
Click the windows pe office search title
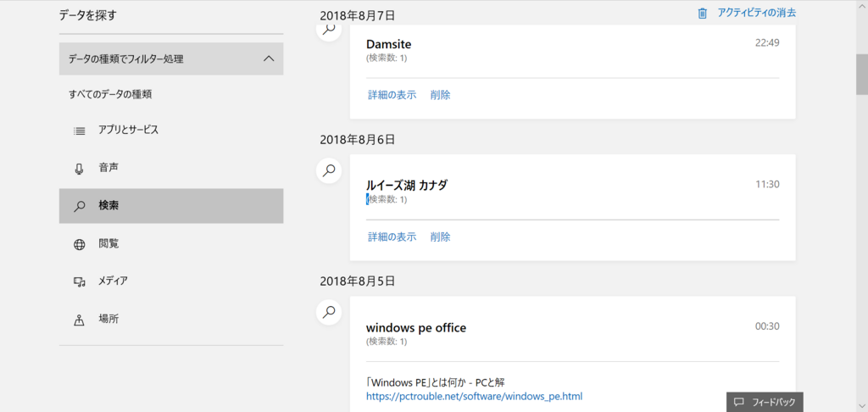coord(416,328)
